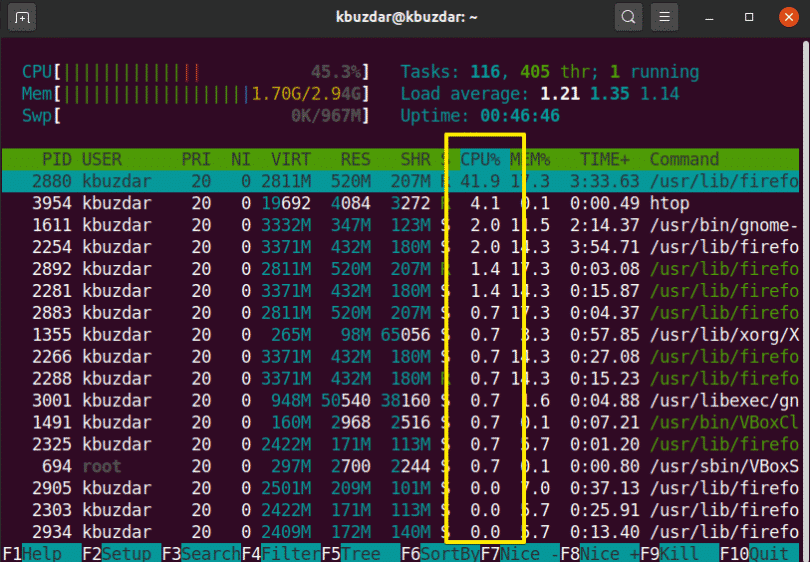Select xorg process row PID 1355

(x=400, y=335)
